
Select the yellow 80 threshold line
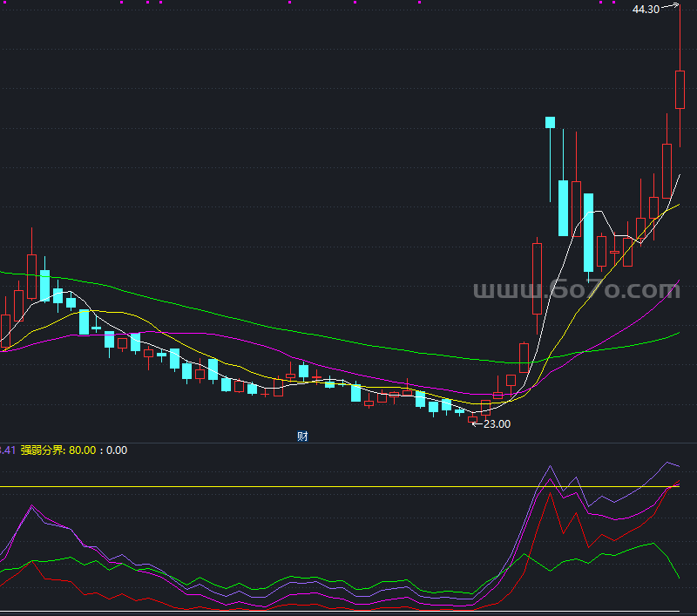tap(340, 487)
